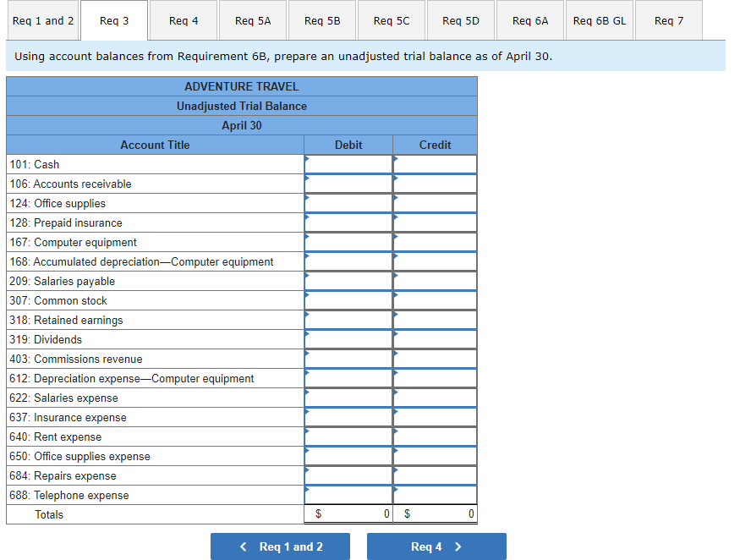Click Retained earnings debit field

tap(348, 320)
